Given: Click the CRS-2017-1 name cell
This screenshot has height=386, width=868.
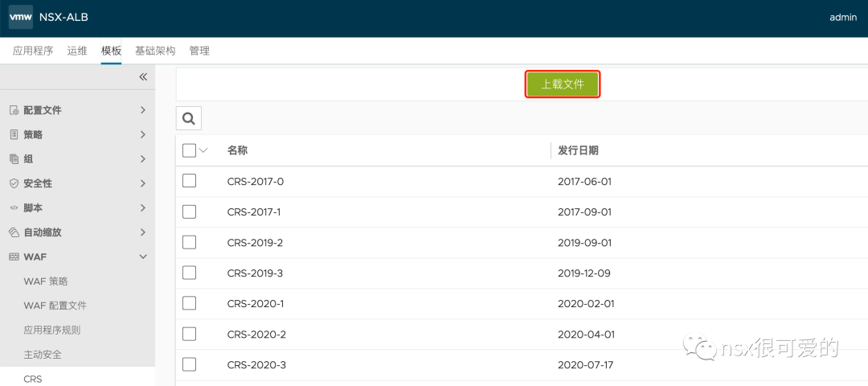Looking at the screenshot, I should coord(254,212).
